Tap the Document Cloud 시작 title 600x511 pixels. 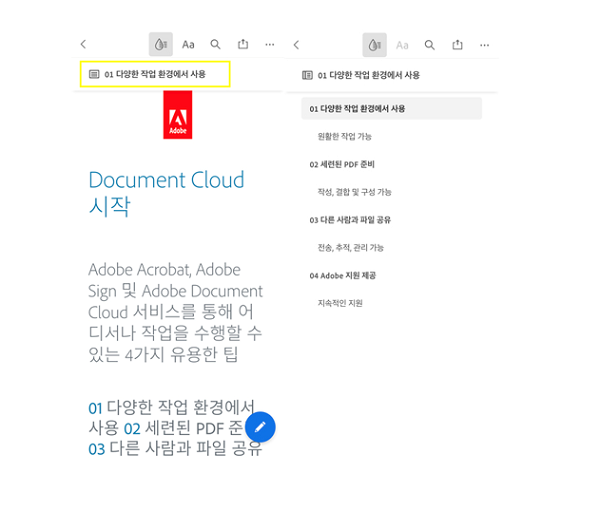tap(166, 193)
